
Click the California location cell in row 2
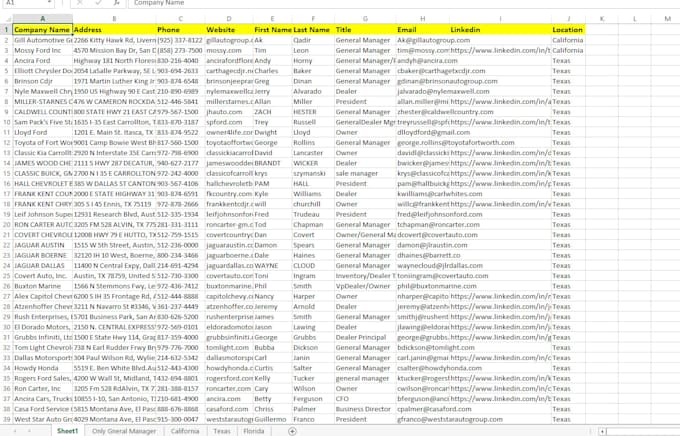click(568, 40)
